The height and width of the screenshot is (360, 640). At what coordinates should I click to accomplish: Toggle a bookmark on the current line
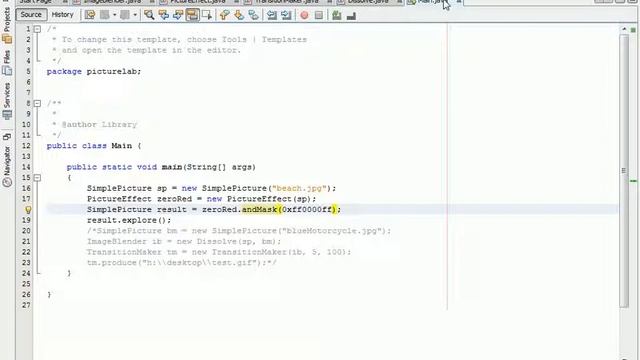click(253, 15)
